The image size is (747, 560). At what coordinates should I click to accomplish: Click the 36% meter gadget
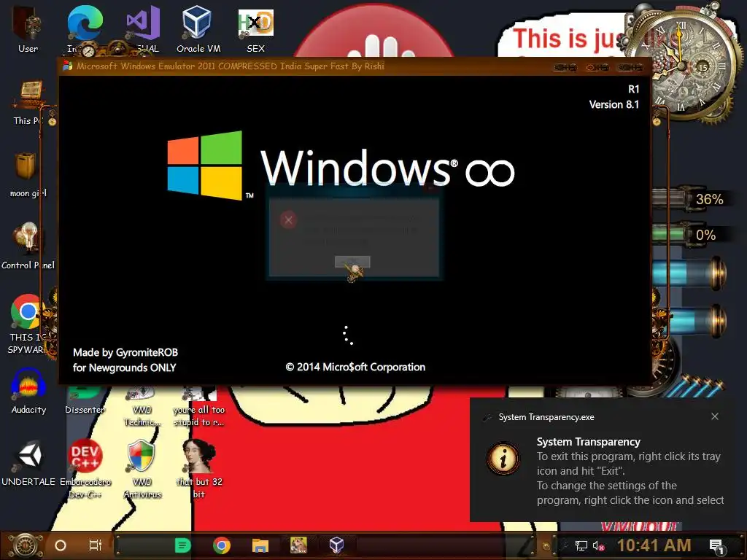690,198
